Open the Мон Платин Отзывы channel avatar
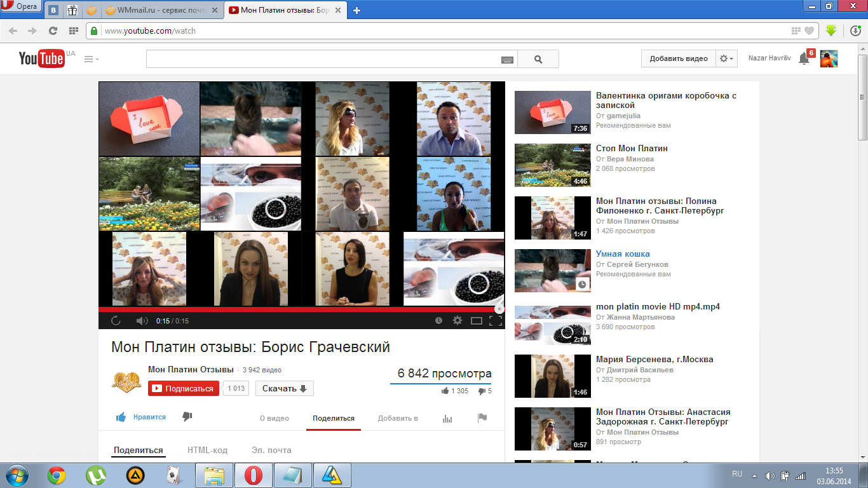 126,381
